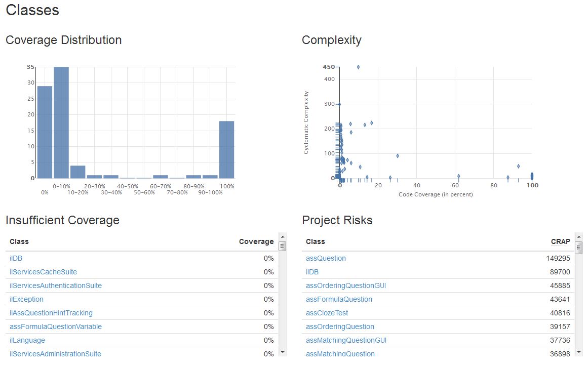
Task: Click the topmost diamond point in Complexity chart
Action: tap(358, 67)
